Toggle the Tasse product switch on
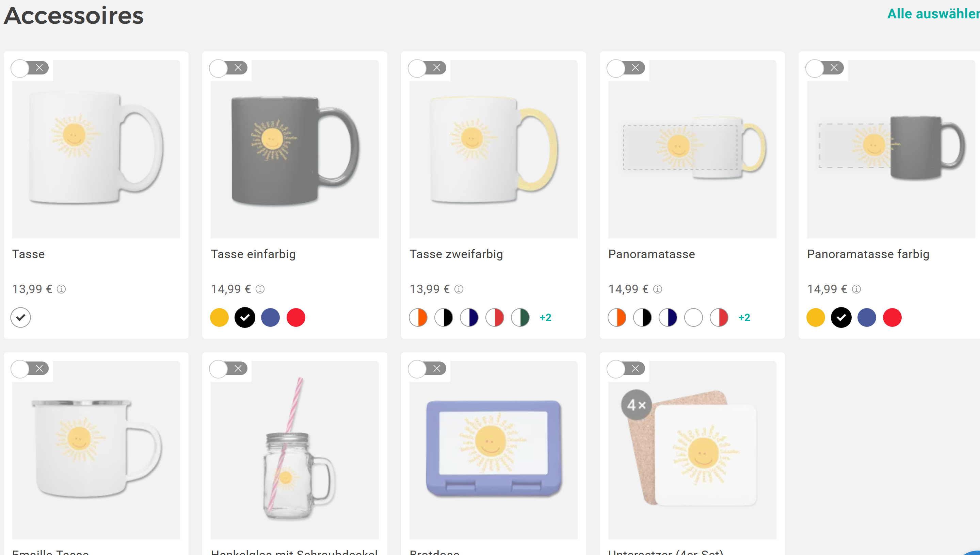Viewport: 980px width, 555px height. [30, 68]
